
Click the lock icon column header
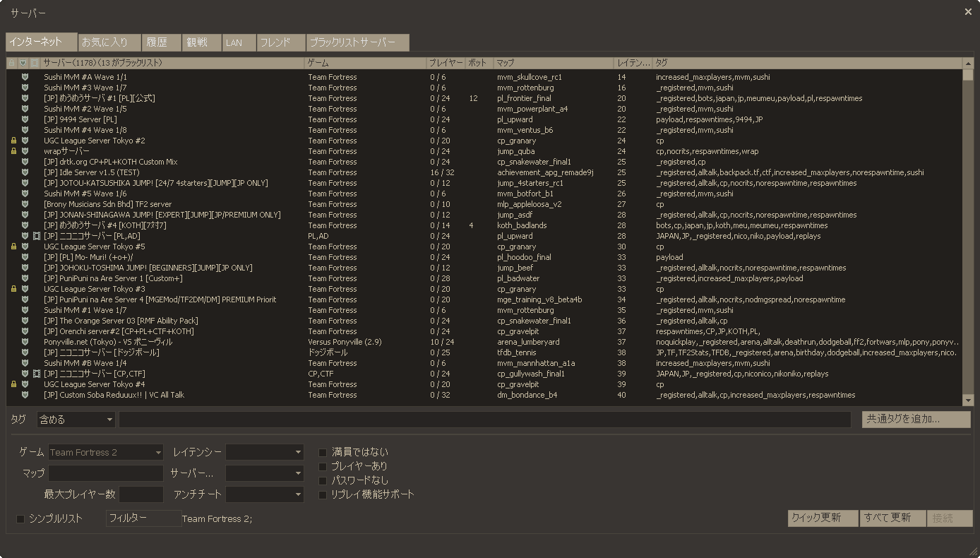tap(11, 62)
